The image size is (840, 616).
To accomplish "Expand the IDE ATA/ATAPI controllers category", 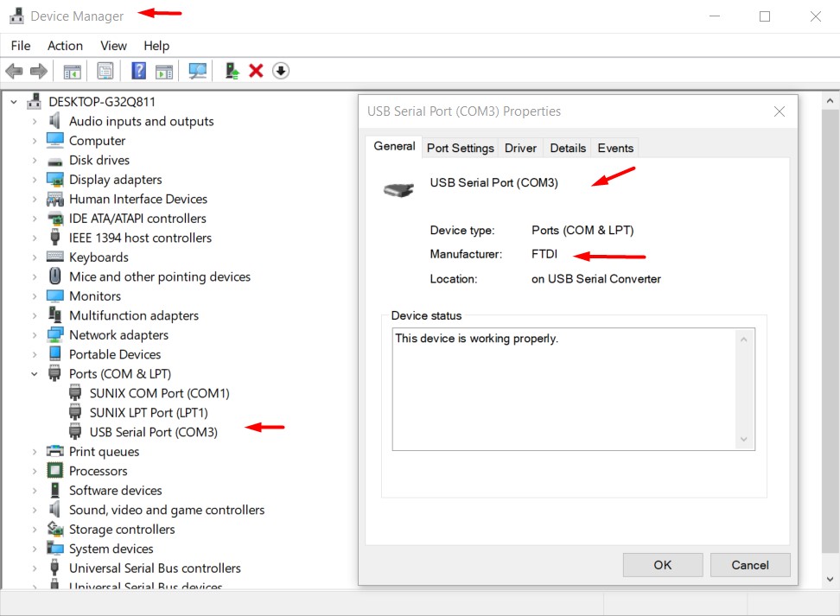I will (x=35, y=219).
